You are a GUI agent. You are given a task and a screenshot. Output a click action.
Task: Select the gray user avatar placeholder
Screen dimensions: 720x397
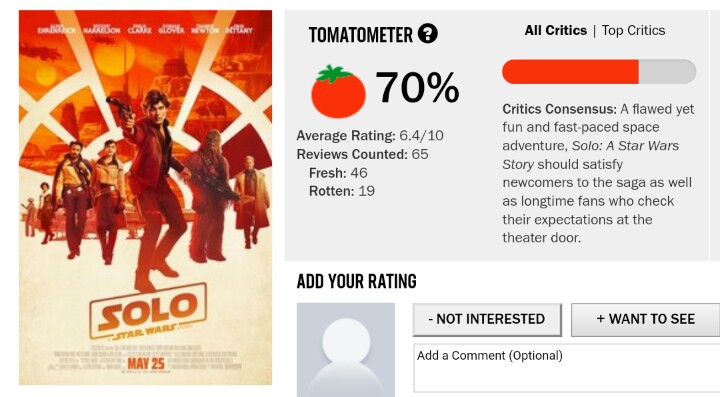(x=346, y=350)
